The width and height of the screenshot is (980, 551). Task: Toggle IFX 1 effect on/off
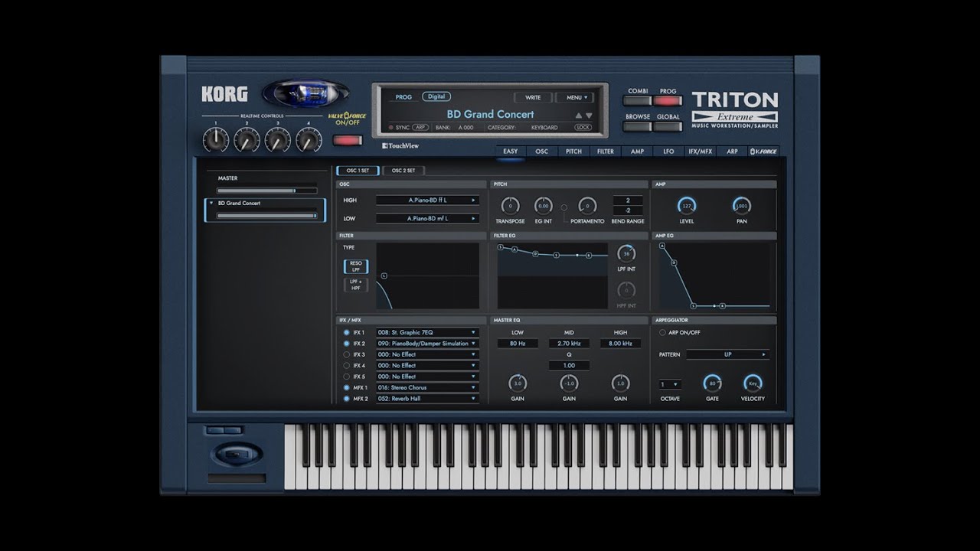(347, 333)
